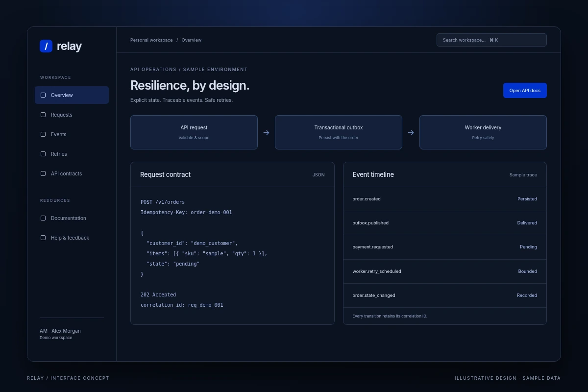This screenshot has height=392, width=588.
Task: Click the Bounded status label
Action: tap(528, 271)
